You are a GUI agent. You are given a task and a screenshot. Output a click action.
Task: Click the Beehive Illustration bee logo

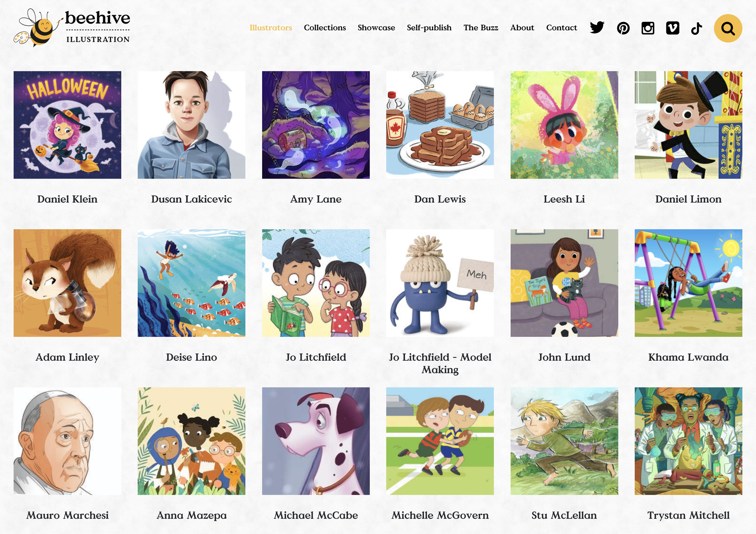(72, 28)
